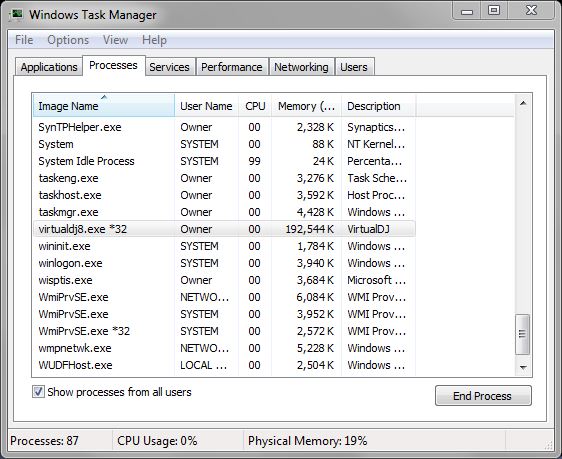Click the scroll up arrow in the process list
562x459 pixels.
pos(523,103)
